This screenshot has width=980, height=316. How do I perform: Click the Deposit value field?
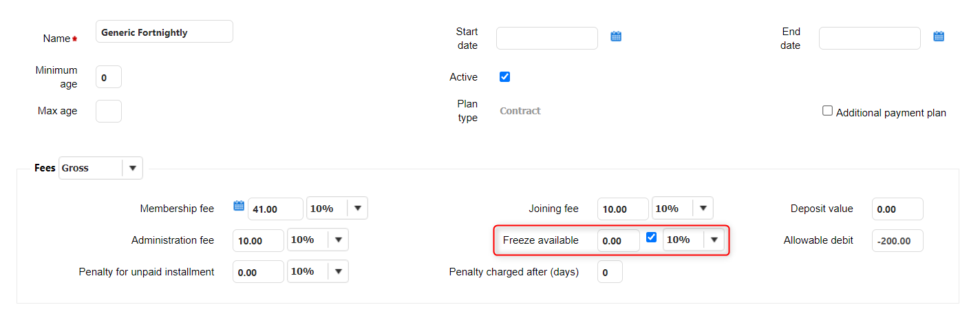click(897, 209)
